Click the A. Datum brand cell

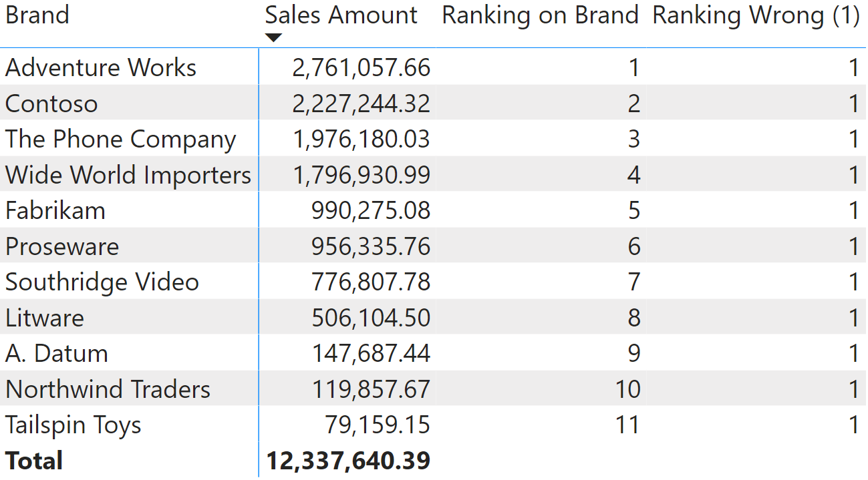pyautogui.click(x=57, y=354)
